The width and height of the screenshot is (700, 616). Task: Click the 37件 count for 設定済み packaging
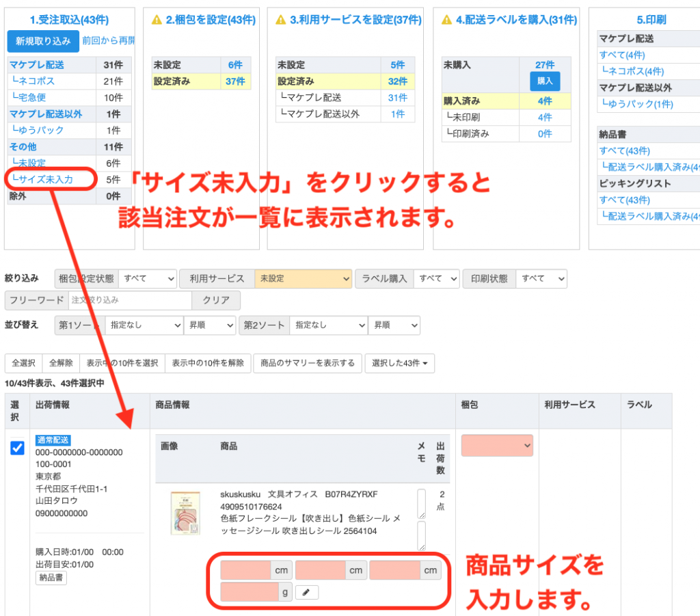(235, 81)
